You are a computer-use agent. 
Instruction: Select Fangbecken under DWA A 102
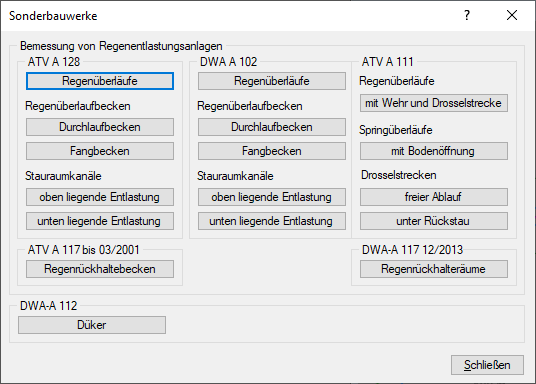click(272, 151)
